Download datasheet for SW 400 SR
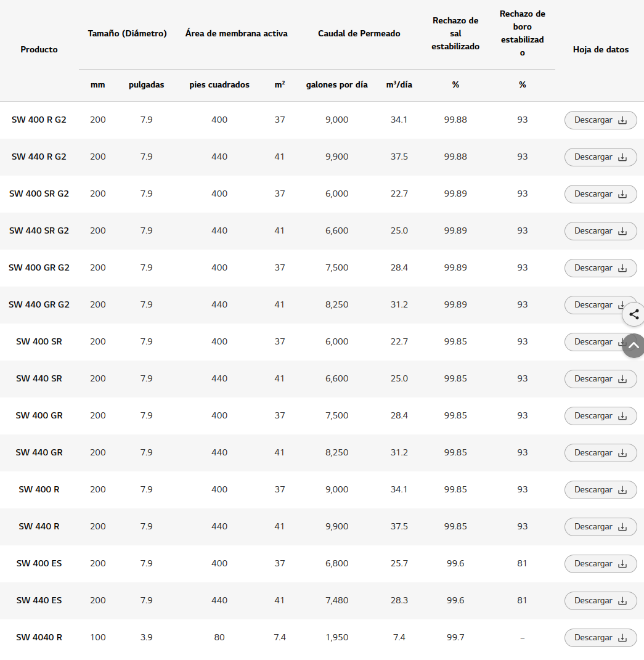Image resolution: width=644 pixels, height=660 pixels. (593, 342)
